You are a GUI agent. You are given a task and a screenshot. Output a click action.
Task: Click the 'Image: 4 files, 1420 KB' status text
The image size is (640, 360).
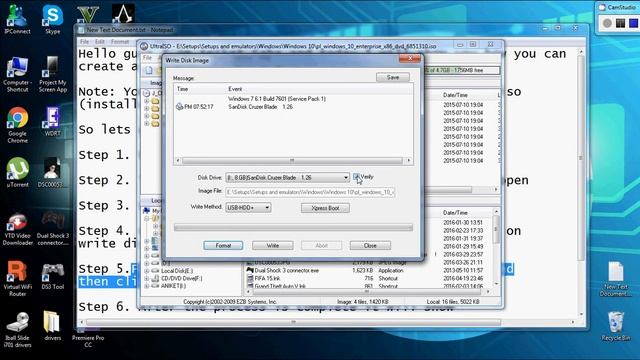pos(362,302)
